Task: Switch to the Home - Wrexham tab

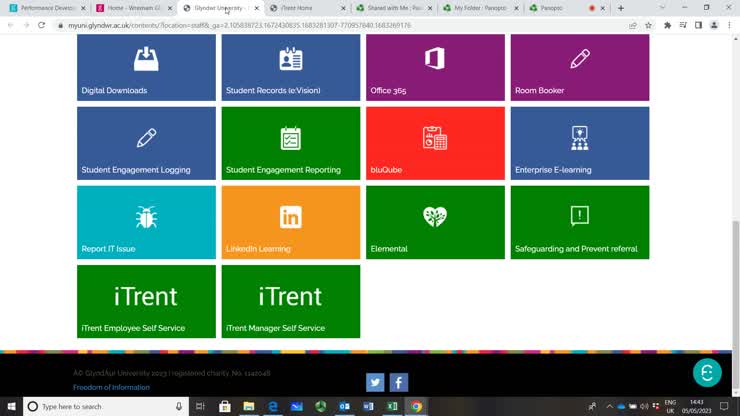Action: click(x=134, y=8)
